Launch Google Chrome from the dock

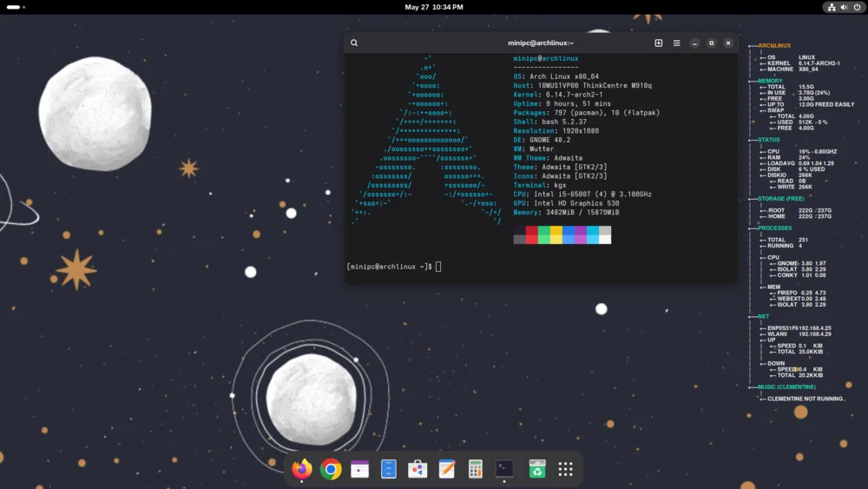click(x=331, y=469)
